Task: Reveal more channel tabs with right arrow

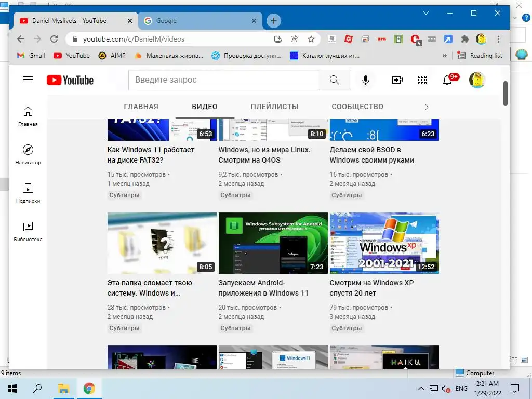Action: click(x=427, y=107)
